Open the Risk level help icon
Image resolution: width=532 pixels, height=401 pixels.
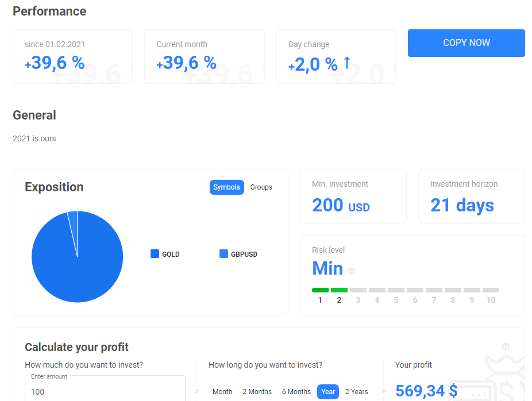coord(352,271)
